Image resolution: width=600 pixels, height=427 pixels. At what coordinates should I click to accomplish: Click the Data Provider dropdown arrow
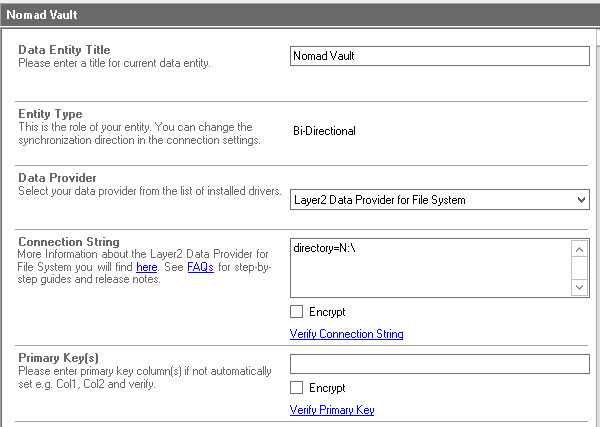click(581, 200)
